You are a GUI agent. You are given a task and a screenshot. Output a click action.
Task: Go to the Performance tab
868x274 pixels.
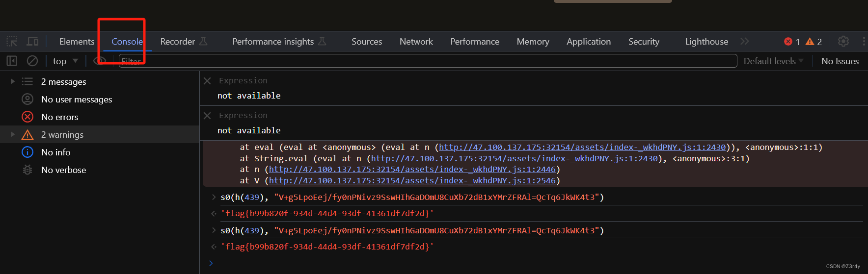pyautogui.click(x=475, y=42)
